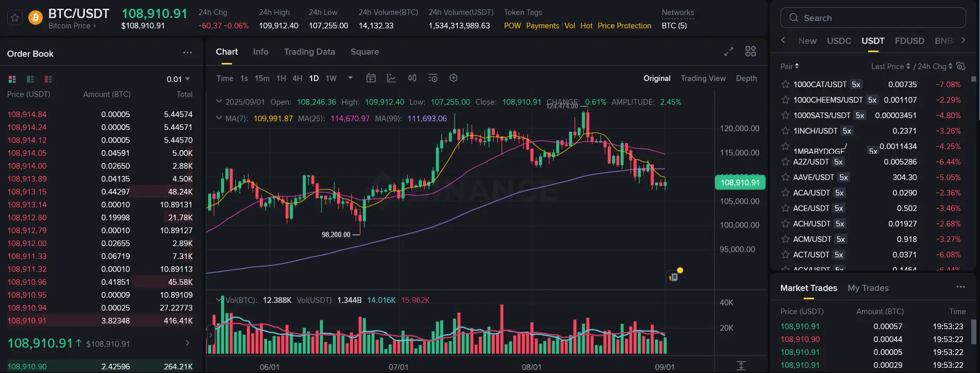Select the FDUSD market tab
980x373 pixels.
(909, 41)
